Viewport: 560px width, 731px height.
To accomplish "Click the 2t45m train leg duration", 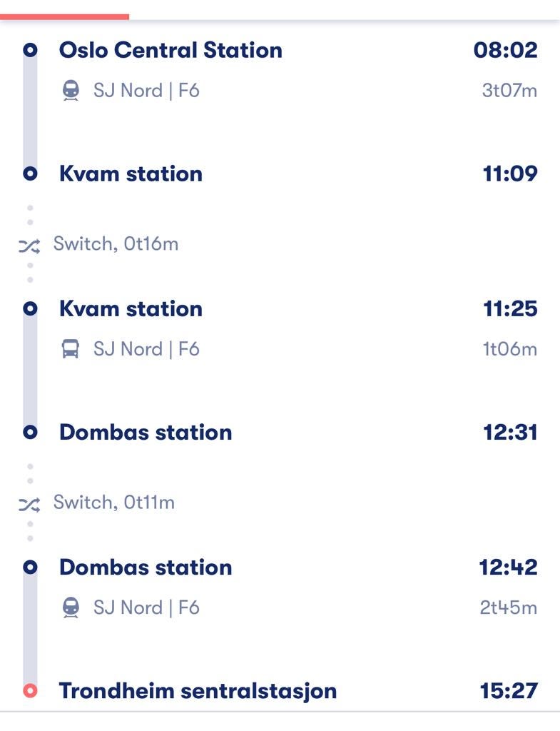I will 509,608.
